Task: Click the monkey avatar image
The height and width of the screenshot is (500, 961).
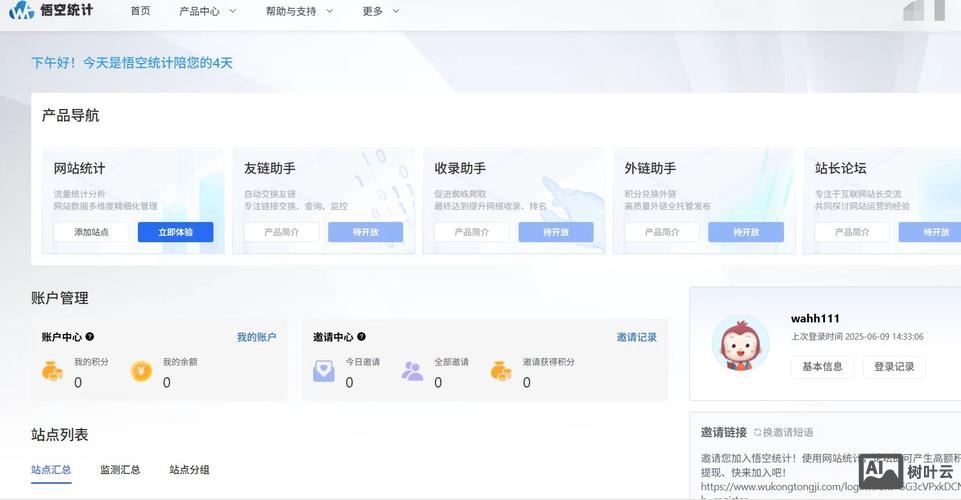Action: (x=740, y=344)
